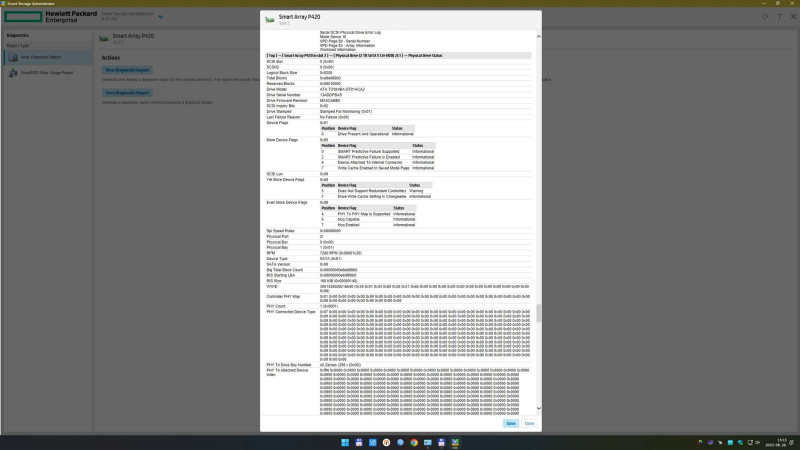Click 'SMART Predictive Failure Supported' row
This screenshot has width=800, height=450.
click(377, 152)
